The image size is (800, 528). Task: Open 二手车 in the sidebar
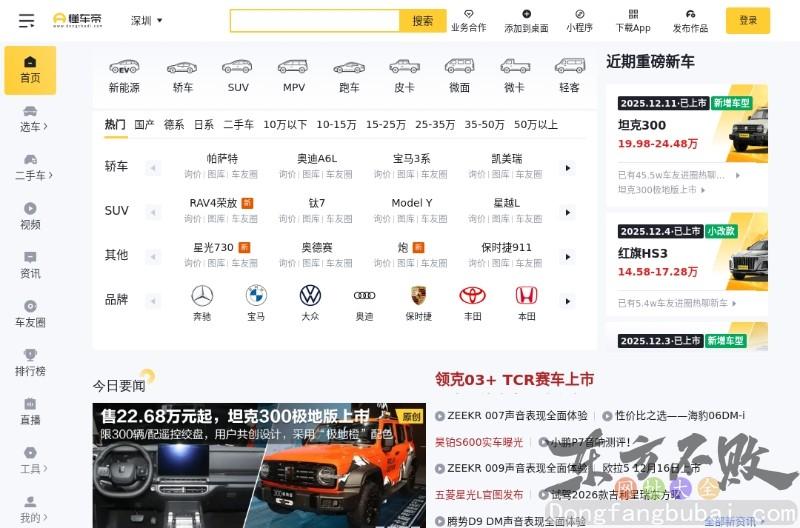point(33,168)
